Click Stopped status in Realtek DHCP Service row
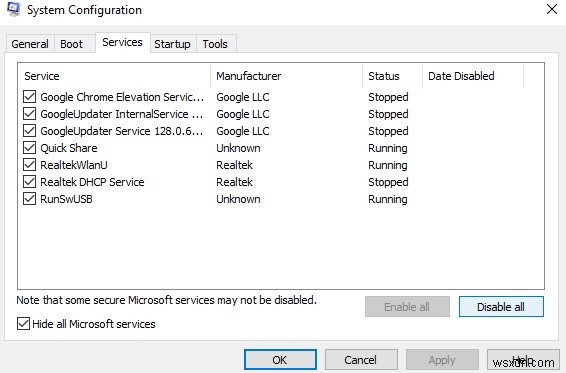This screenshot has height=373, width=566. point(388,182)
